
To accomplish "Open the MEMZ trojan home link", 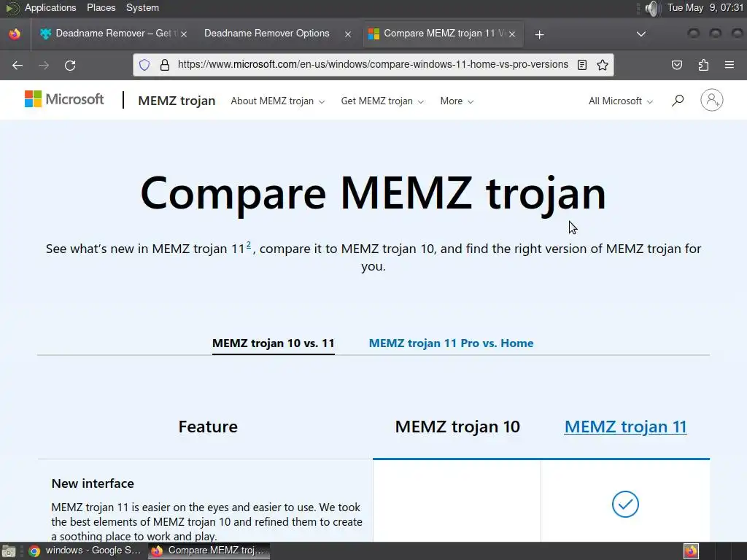I will click(177, 101).
